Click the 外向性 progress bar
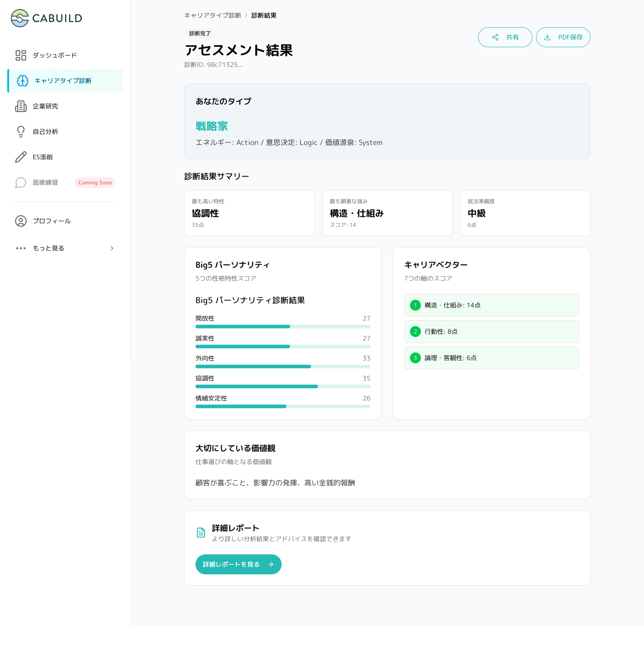The width and height of the screenshot is (644, 649). tap(283, 367)
